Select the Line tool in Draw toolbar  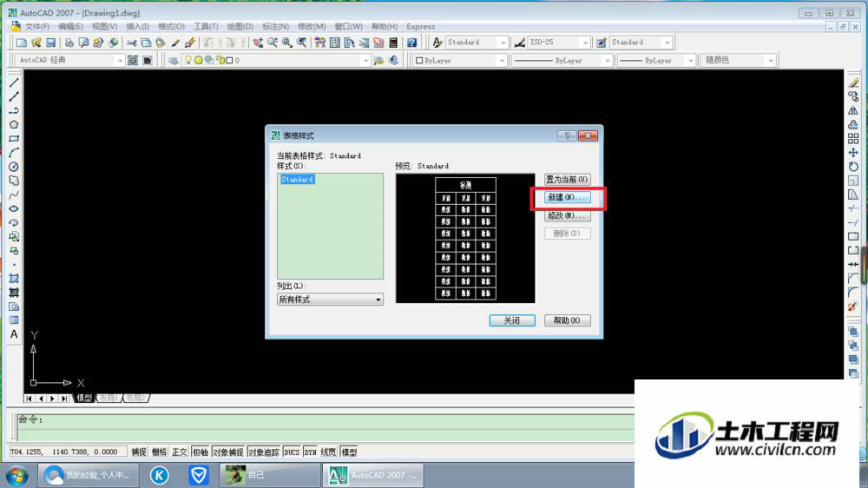[14, 82]
